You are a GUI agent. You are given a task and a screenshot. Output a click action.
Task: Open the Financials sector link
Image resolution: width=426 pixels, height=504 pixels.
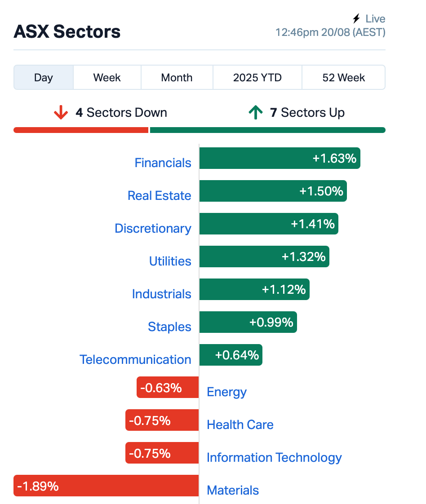(x=163, y=163)
